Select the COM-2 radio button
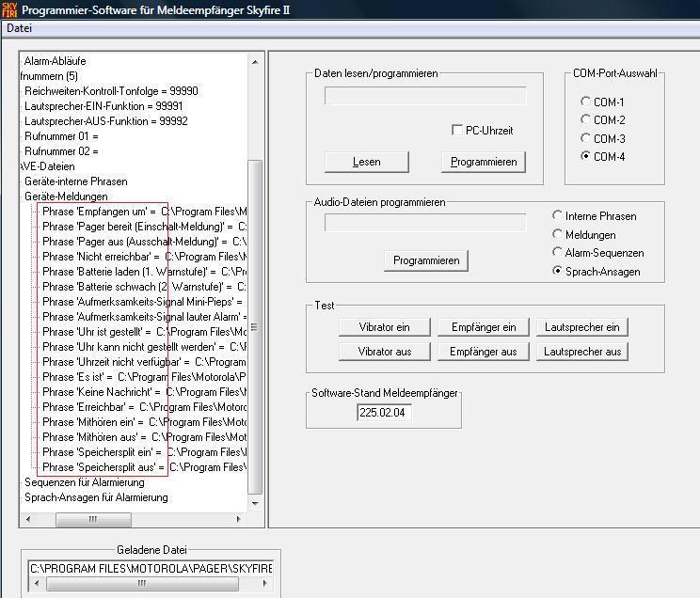Viewport: 700px width, 598px height. (x=585, y=119)
